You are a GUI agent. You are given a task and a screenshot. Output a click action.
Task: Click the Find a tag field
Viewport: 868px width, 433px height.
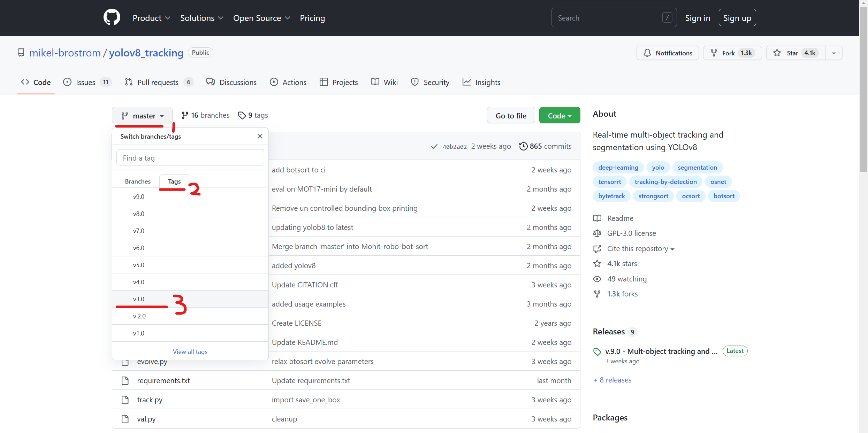190,158
